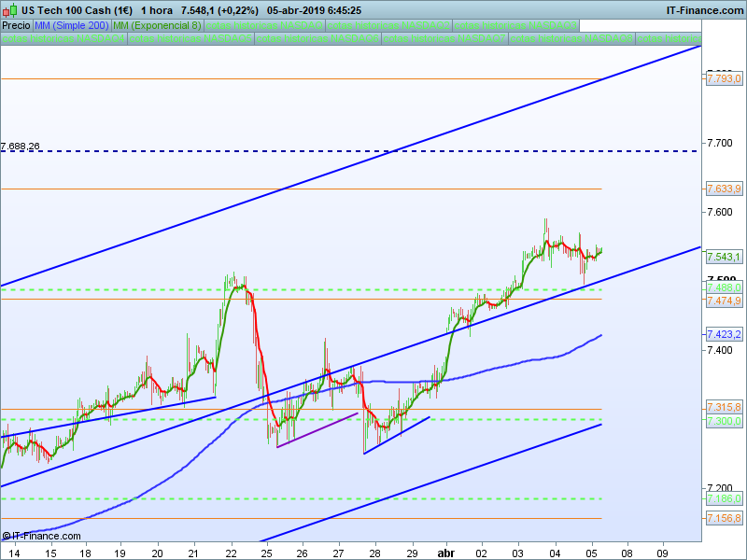Screen dimensions: 747x560
Task: Click the 7.315,8 orange price label
Action: tap(724, 407)
